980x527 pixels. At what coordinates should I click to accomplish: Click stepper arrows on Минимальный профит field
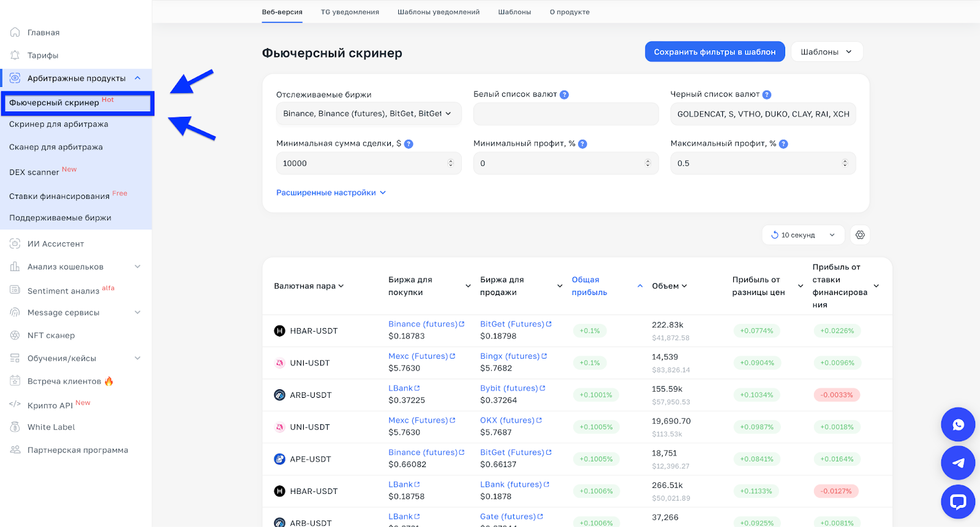point(647,163)
